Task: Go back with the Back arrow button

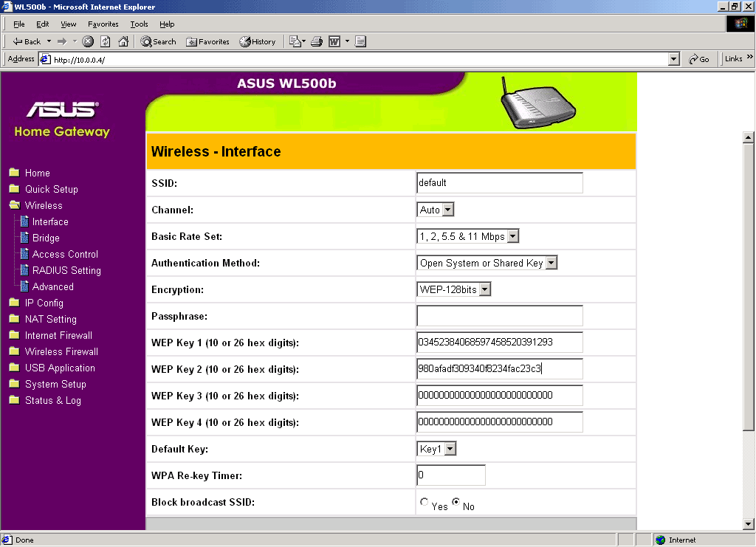Action: 27,41
